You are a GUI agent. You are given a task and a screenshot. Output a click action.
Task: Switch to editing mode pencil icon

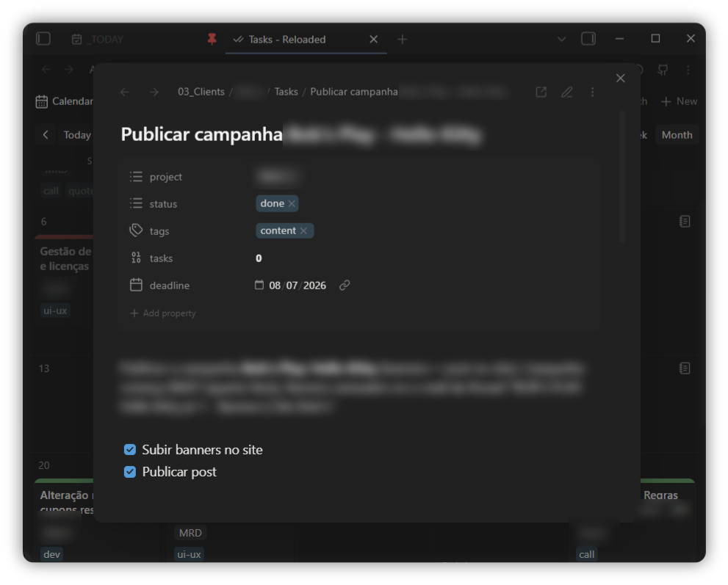click(566, 92)
